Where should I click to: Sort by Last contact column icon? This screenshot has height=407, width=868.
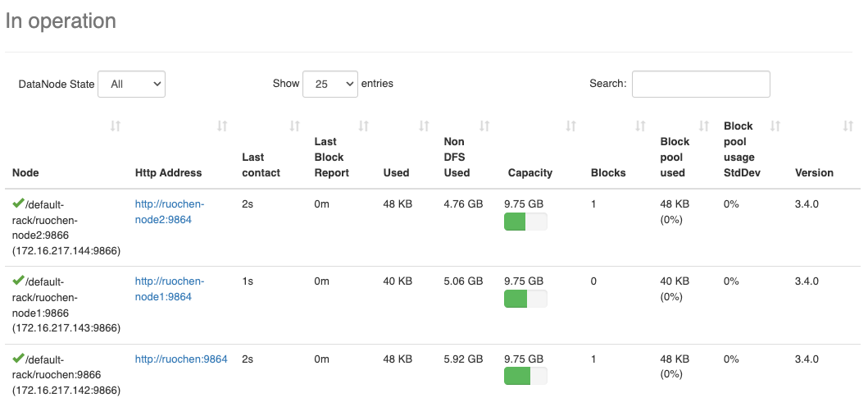(295, 126)
